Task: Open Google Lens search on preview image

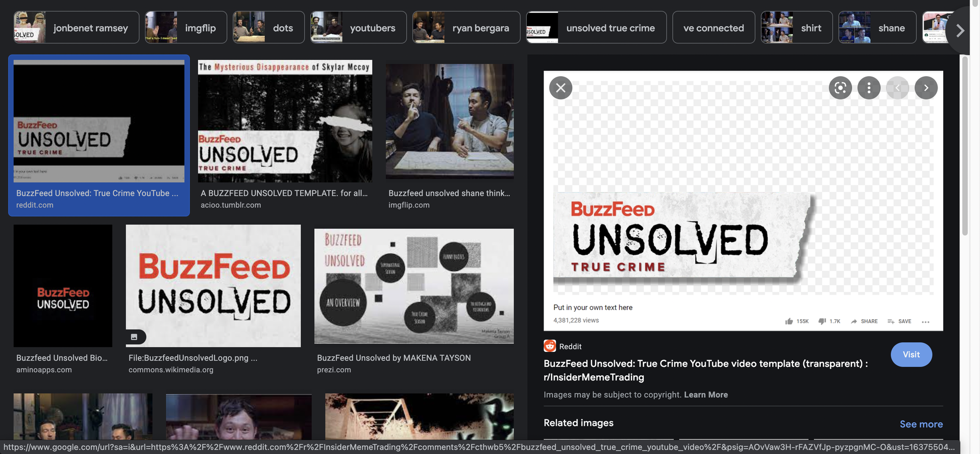Action: [840, 88]
